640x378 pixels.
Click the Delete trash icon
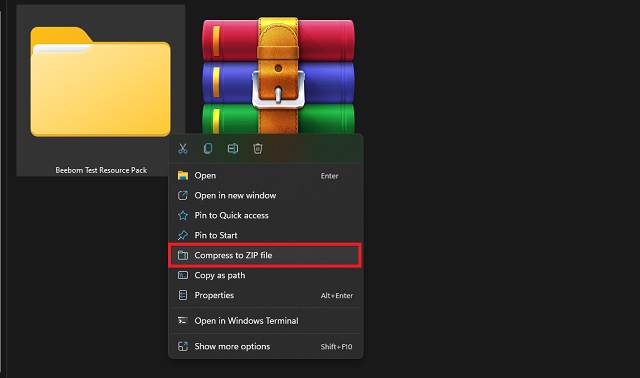coord(258,149)
